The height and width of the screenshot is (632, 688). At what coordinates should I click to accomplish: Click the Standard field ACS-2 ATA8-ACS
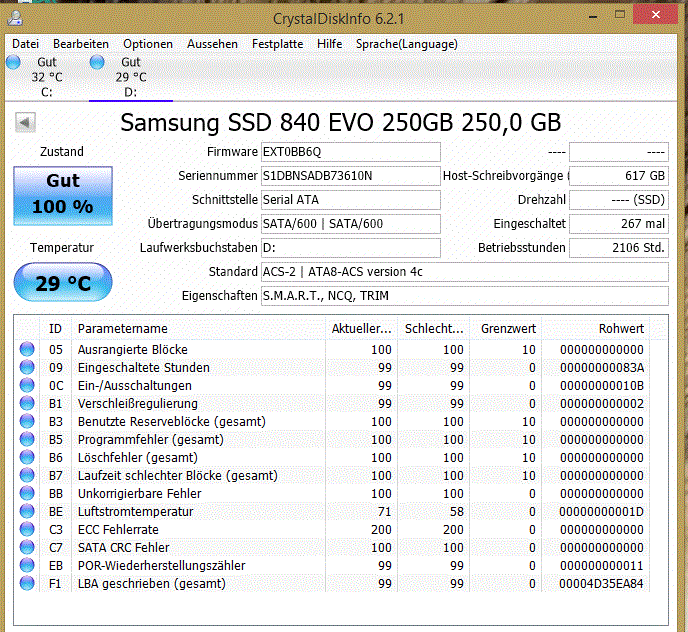(465, 272)
